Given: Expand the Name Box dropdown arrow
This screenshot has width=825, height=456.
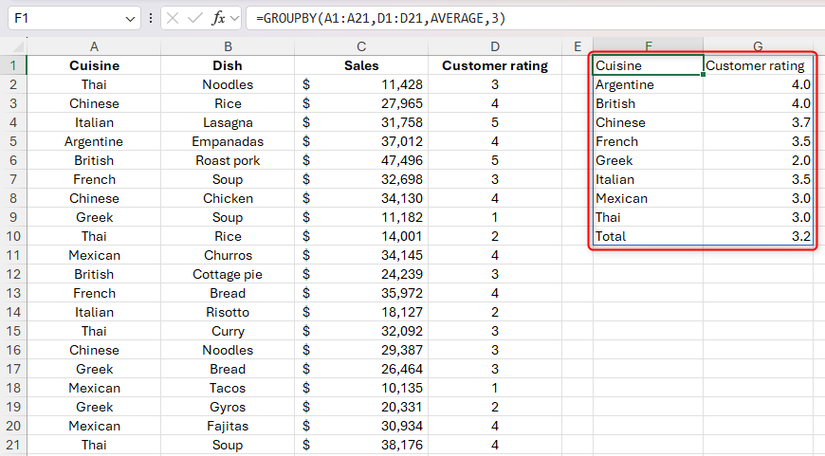Looking at the screenshot, I should 131,19.
